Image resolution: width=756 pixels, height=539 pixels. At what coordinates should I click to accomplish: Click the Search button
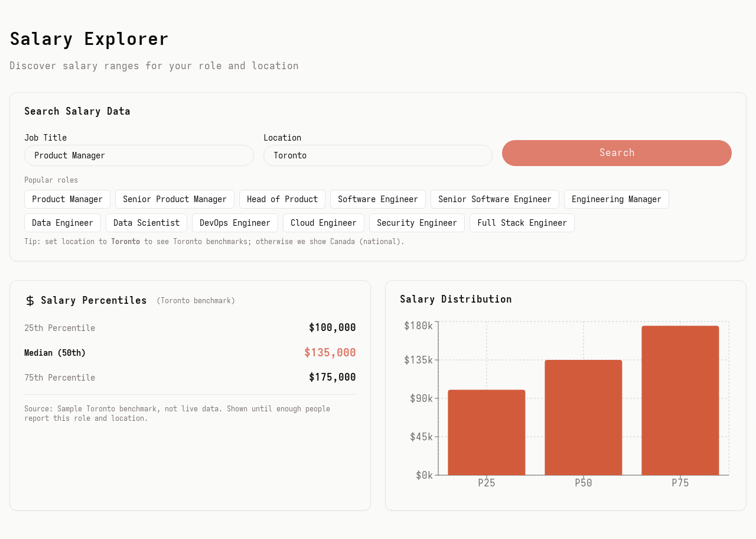pyautogui.click(x=617, y=153)
